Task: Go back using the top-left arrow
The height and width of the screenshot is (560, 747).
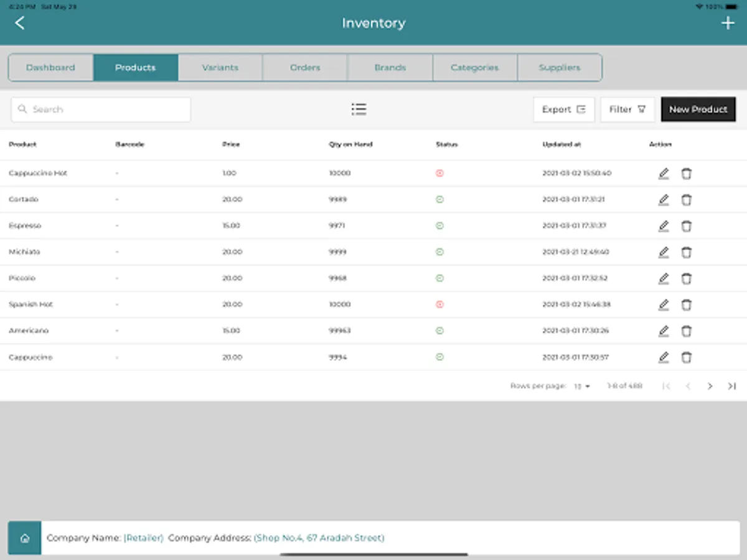Action: tap(20, 23)
